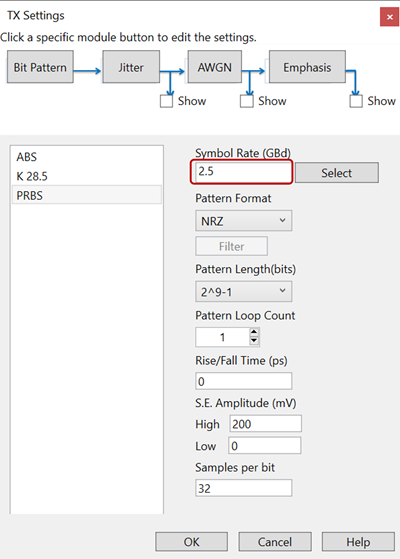Enable Show checkbox after Emphasis
The width and height of the screenshot is (400, 559).
coord(356,101)
